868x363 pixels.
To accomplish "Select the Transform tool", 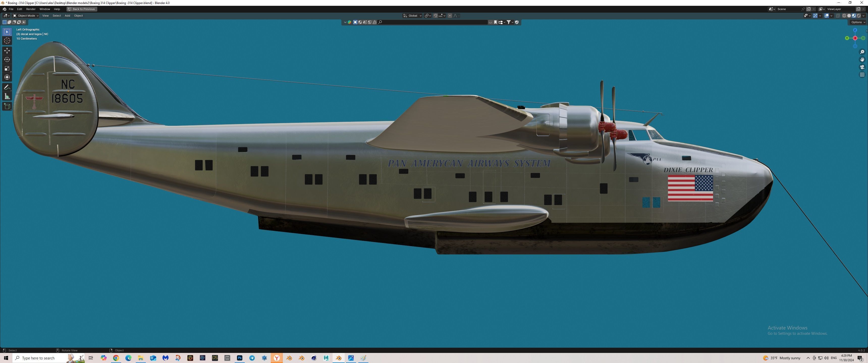I will (x=7, y=77).
